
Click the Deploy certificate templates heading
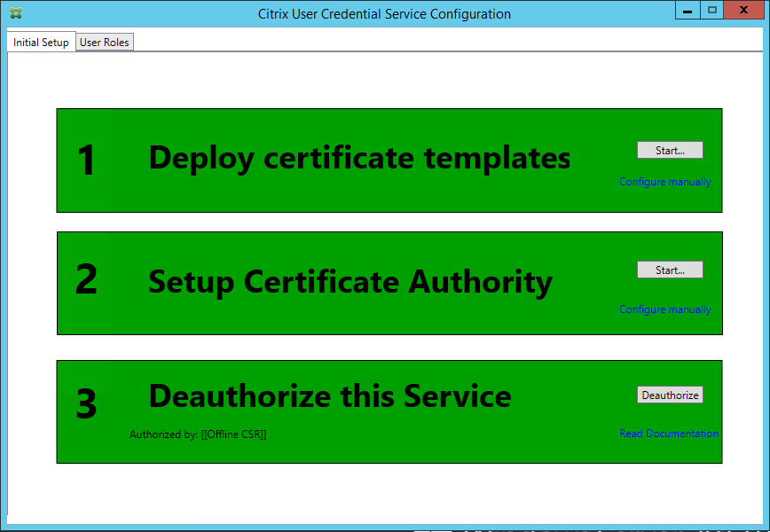tap(359, 157)
